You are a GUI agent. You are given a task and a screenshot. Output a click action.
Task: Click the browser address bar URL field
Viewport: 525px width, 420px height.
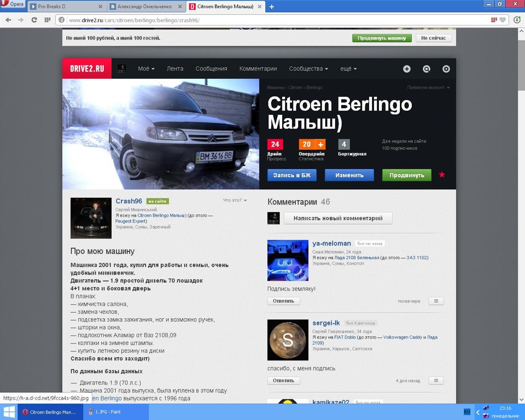(x=275, y=20)
